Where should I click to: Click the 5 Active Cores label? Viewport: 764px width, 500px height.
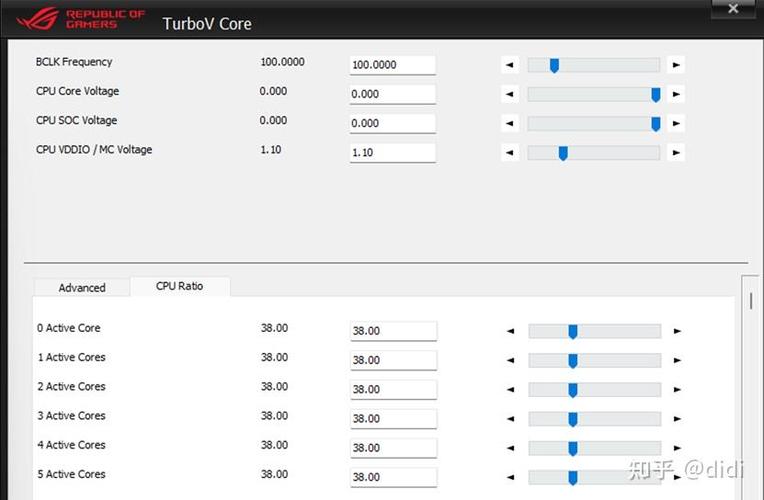(x=72, y=474)
